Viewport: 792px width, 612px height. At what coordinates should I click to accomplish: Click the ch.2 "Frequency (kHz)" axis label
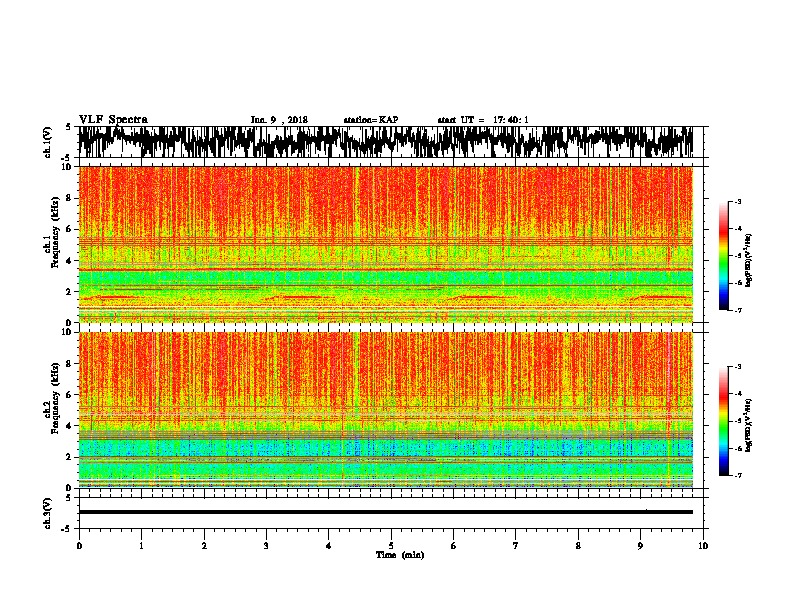coord(55,398)
